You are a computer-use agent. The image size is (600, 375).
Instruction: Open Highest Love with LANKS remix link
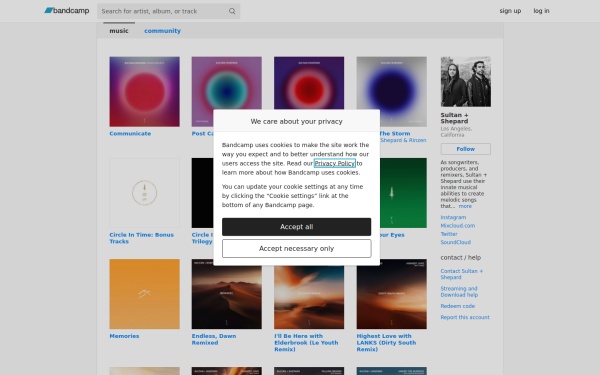pyautogui.click(x=386, y=342)
